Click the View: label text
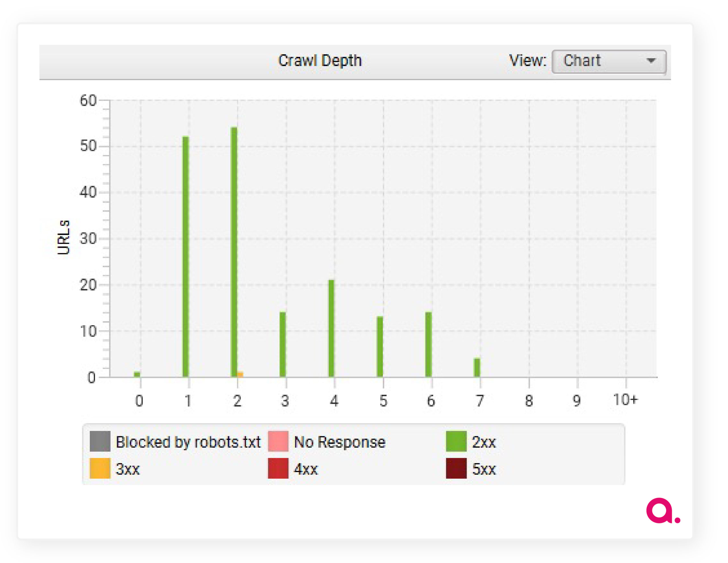 pyautogui.click(x=528, y=61)
